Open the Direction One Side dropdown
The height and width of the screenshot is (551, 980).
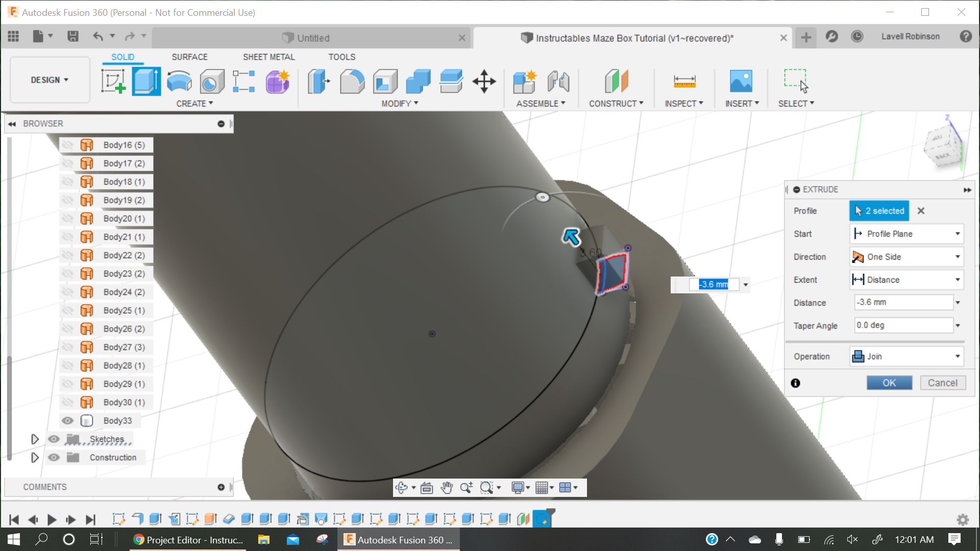(906, 257)
